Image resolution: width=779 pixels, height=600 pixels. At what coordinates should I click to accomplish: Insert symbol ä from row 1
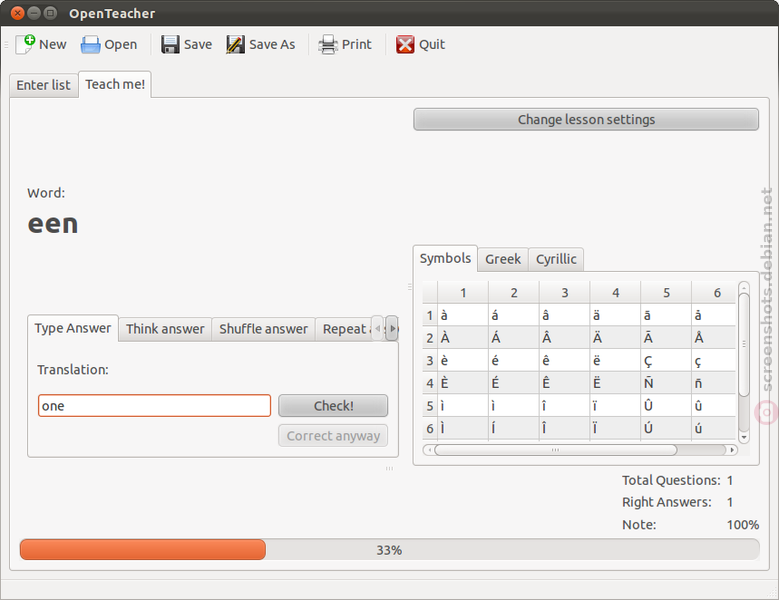[616, 315]
